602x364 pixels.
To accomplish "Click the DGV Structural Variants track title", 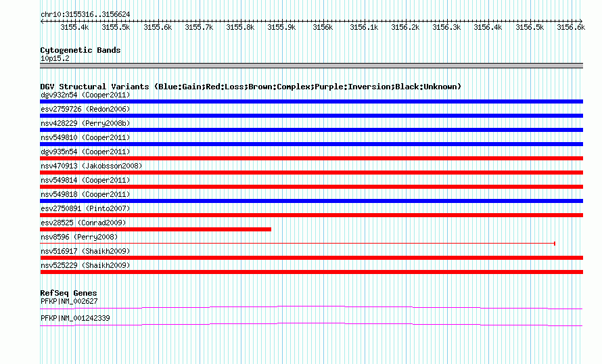I will point(250,87).
